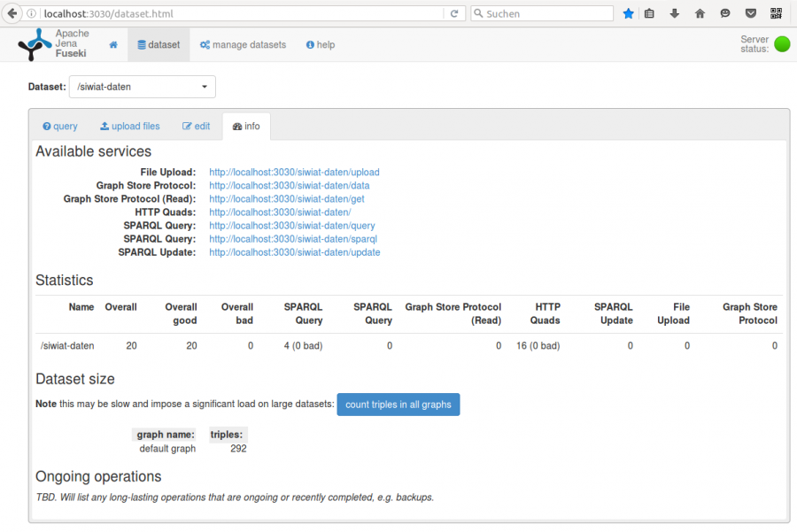797x532 pixels.
Task: Click the chat smiley toolbar icon
Action: [x=725, y=13]
